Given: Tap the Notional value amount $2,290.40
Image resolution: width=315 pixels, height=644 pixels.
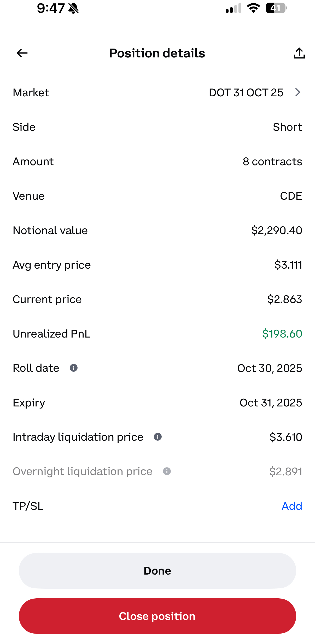Looking at the screenshot, I should 276,231.
